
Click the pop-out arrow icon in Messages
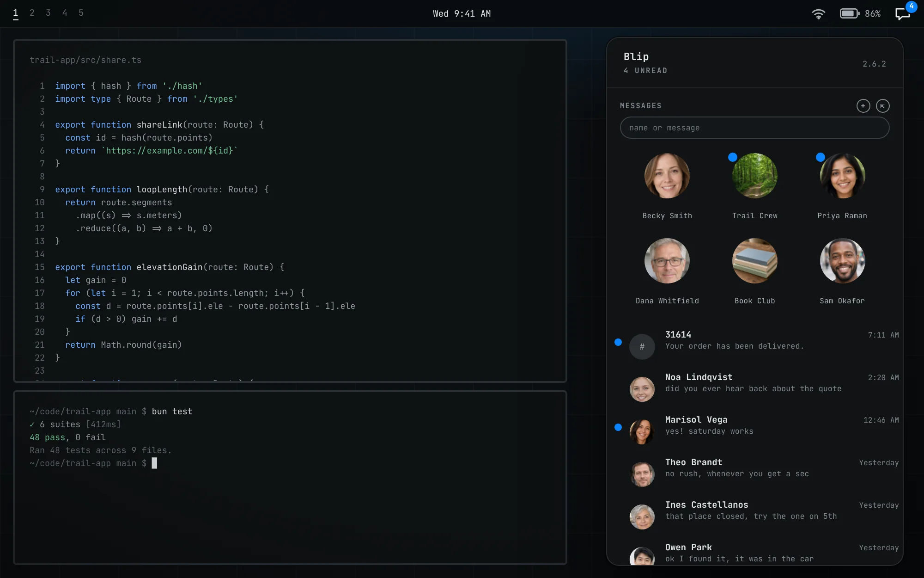pyautogui.click(x=882, y=106)
